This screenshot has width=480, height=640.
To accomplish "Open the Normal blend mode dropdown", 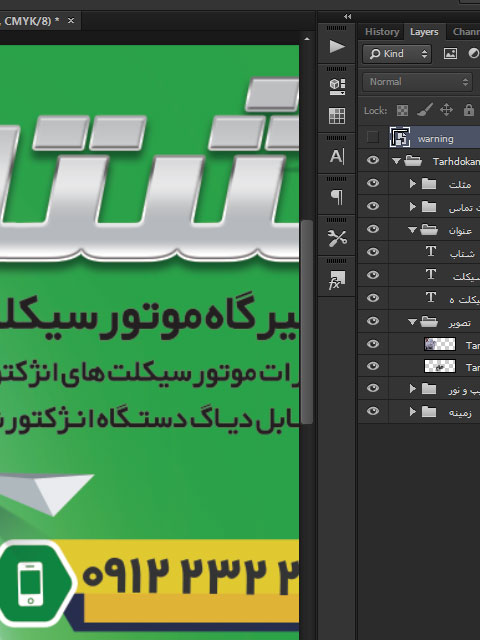I will [x=418, y=82].
